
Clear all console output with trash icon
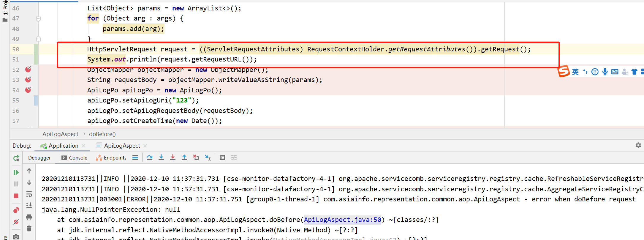(29, 229)
